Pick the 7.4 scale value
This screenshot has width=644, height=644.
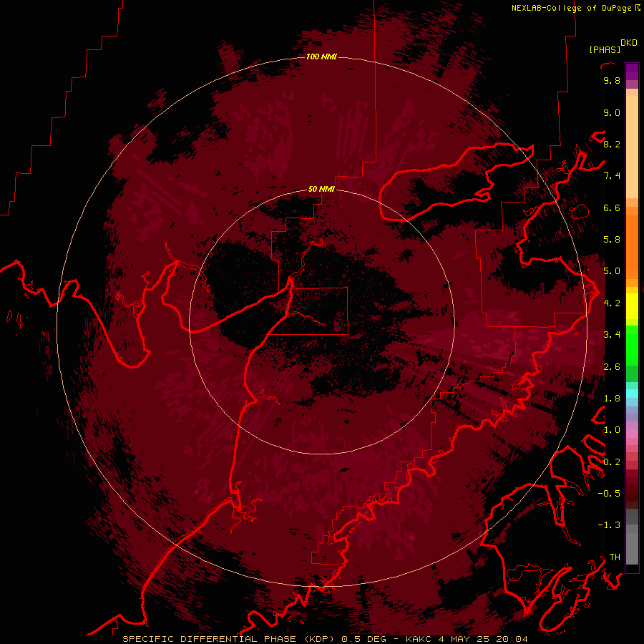click(x=612, y=176)
